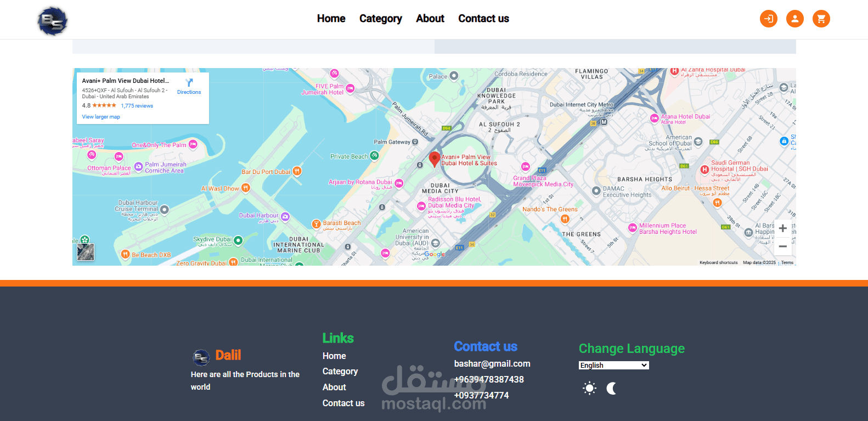Click the American University in Dubai marker
868x421 pixels.
tap(436, 243)
